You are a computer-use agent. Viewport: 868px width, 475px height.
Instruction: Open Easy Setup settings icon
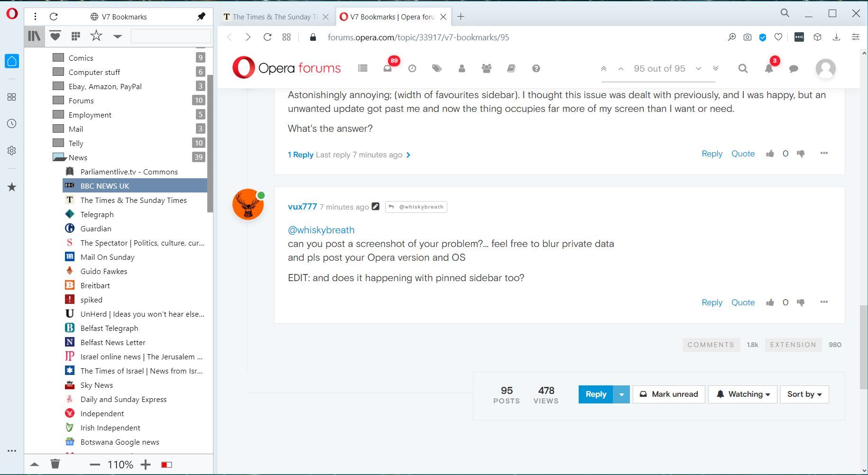[x=856, y=37]
